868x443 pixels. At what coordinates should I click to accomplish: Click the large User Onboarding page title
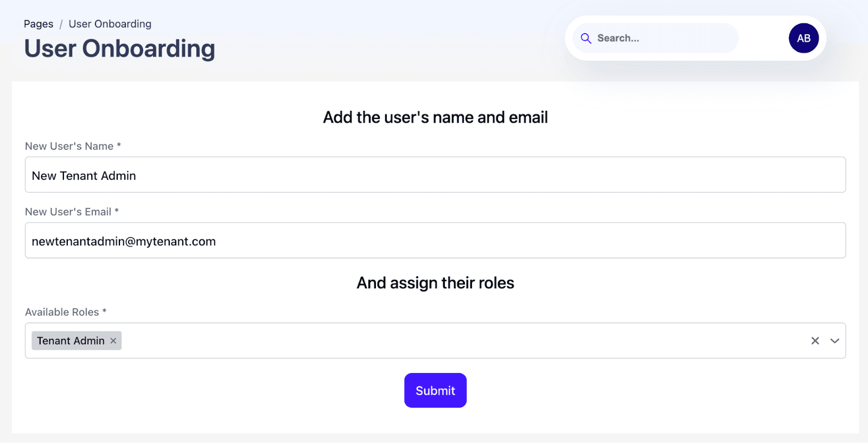pos(119,49)
